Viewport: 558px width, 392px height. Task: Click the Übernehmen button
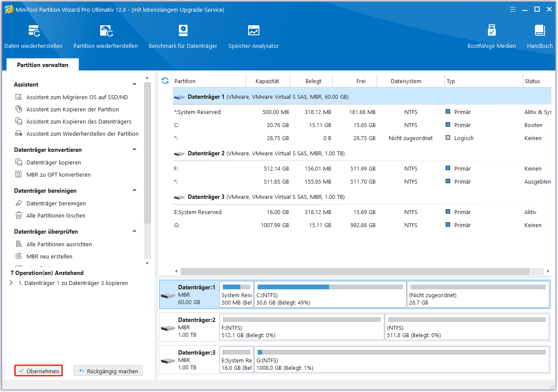point(38,371)
